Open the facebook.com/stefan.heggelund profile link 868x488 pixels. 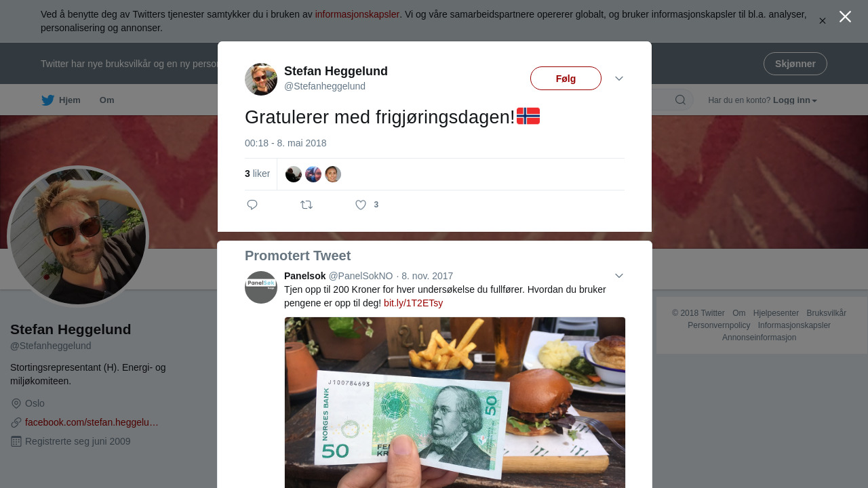click(x=92, y=422)
